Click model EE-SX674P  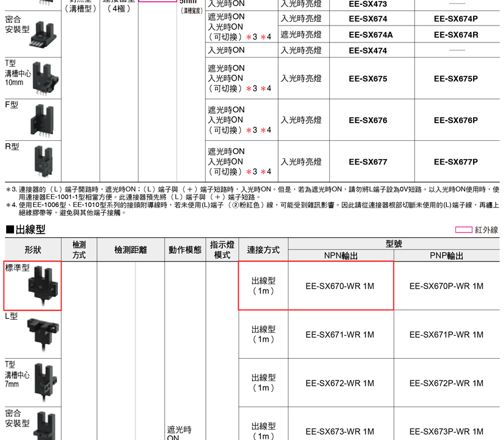point(455,19)
